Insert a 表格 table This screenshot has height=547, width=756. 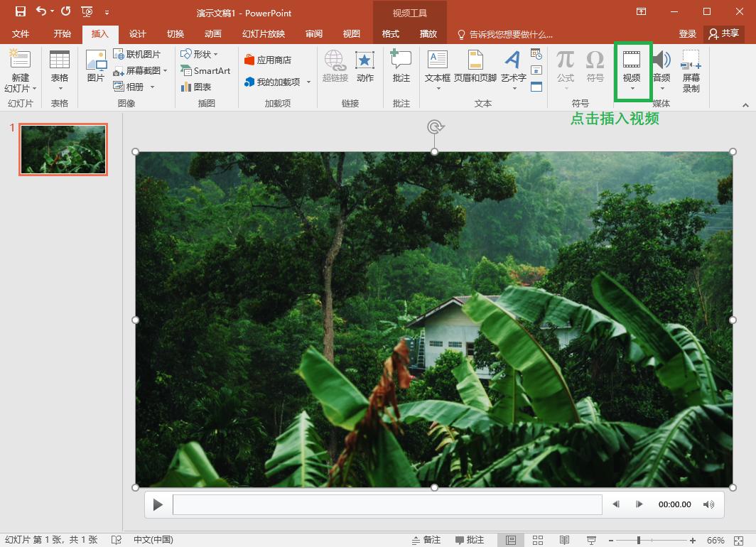click(60, 60)
